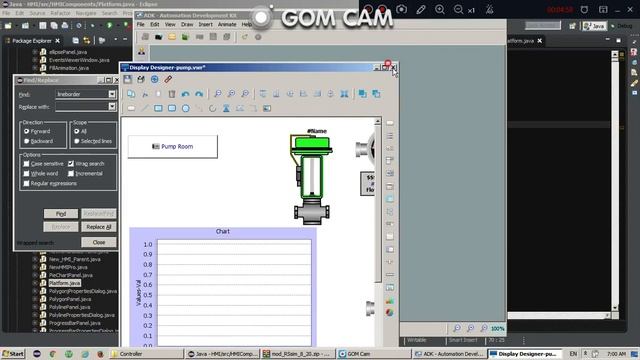The image size is (640, 360).
Task: Toggle Wrap search checkbox
Action: pos(71,164)
